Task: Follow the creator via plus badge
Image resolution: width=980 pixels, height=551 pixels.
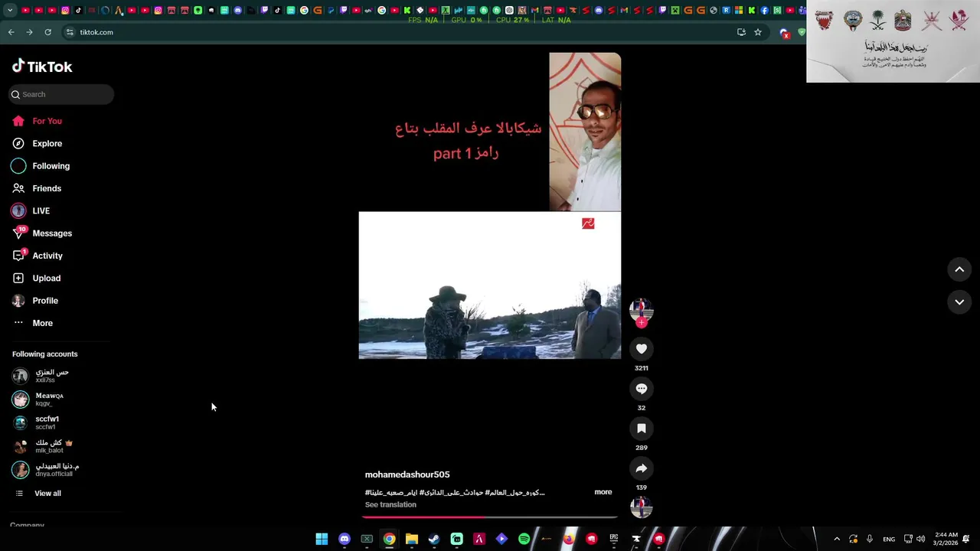Action: click(642, 323)
